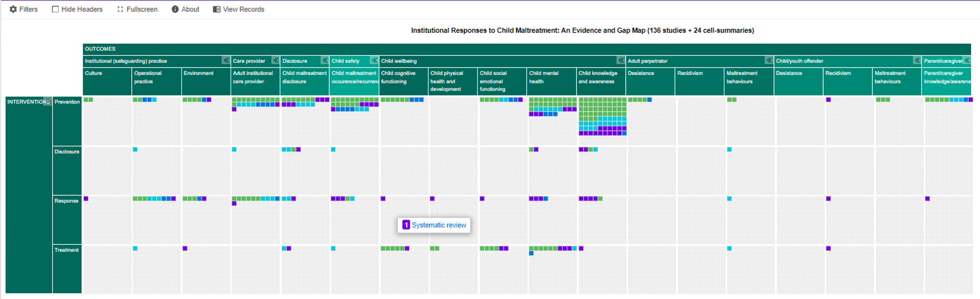Select the Treatment row header

pos(66,250)
